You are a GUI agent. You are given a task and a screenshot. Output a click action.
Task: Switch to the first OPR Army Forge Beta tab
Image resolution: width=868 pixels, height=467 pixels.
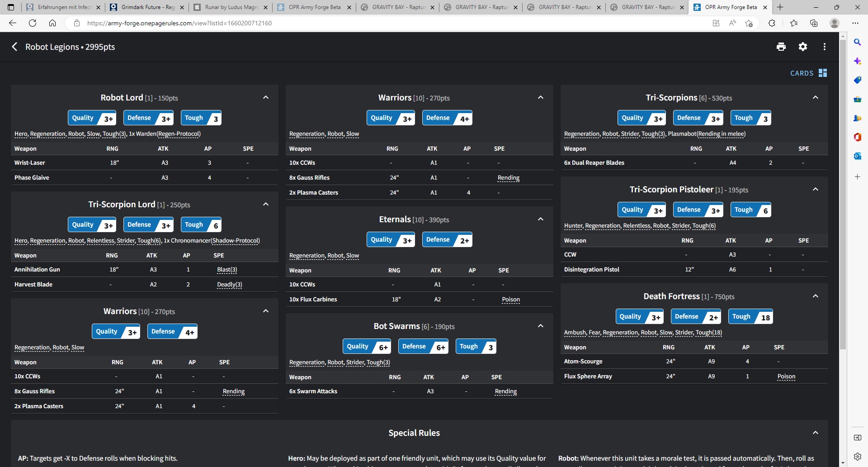314,7
